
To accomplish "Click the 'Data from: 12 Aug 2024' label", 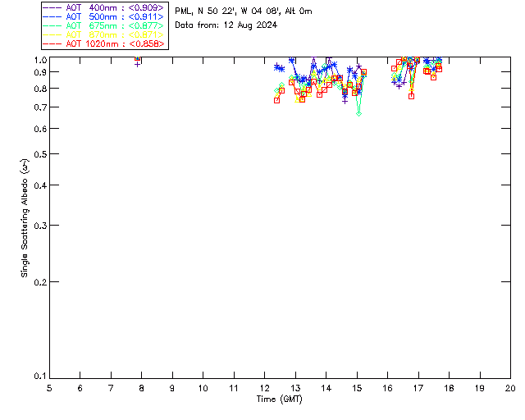I will [226, 25].
